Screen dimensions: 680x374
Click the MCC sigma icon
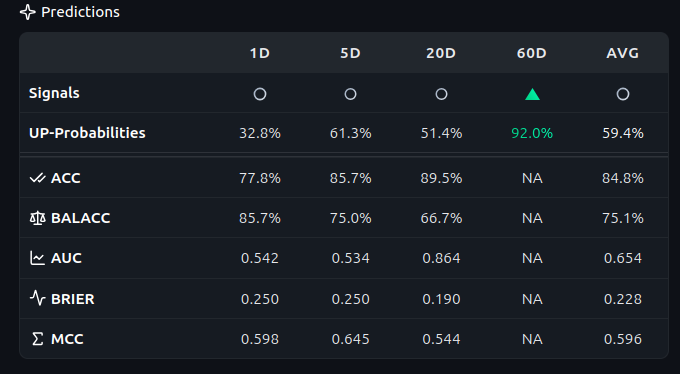38,339
